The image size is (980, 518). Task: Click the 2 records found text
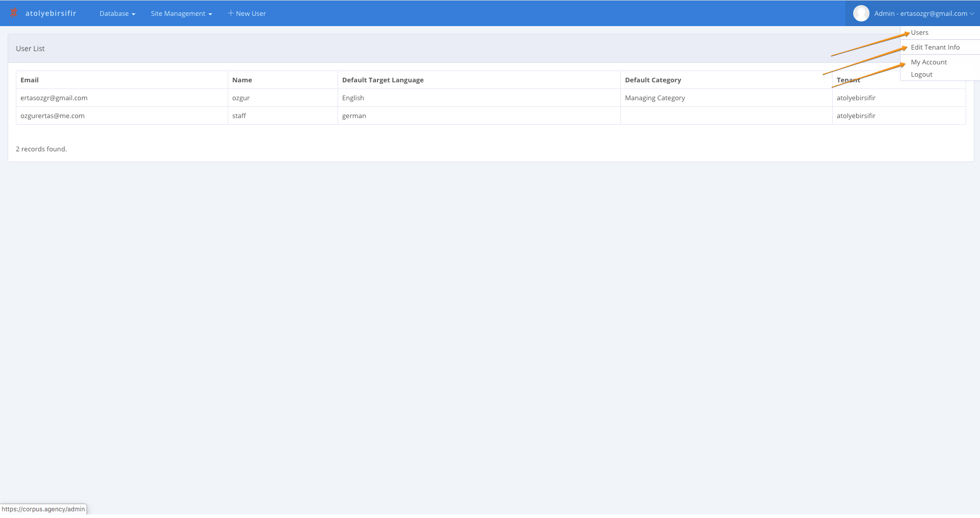tap(41, 149)
